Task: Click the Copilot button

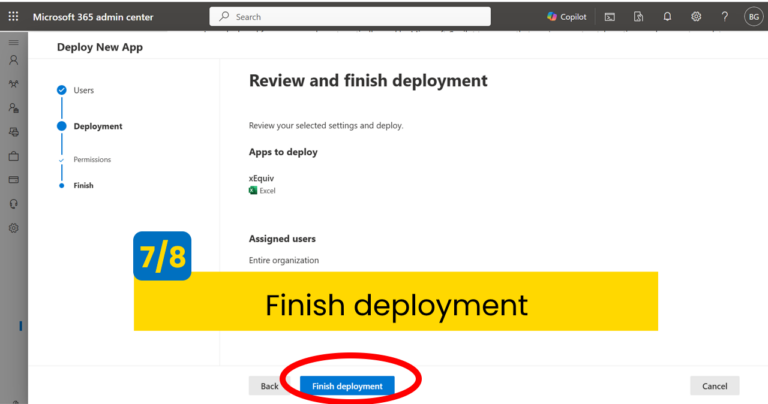Action: point(566,17)
